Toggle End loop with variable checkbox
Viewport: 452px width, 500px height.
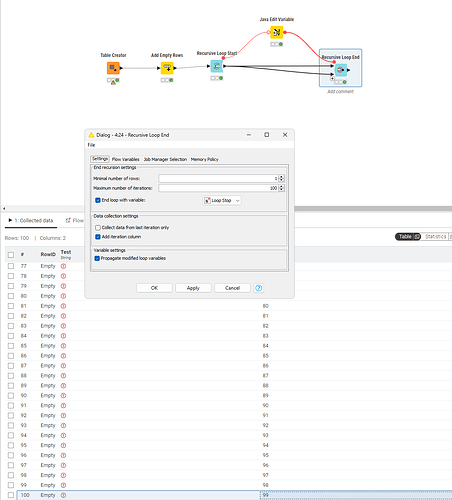click(98, 200)
